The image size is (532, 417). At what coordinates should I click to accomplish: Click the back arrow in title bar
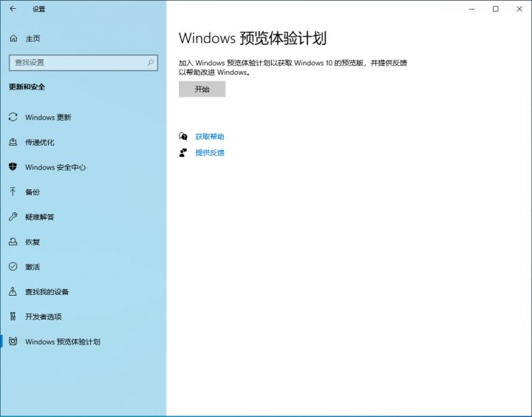(13, 9)
